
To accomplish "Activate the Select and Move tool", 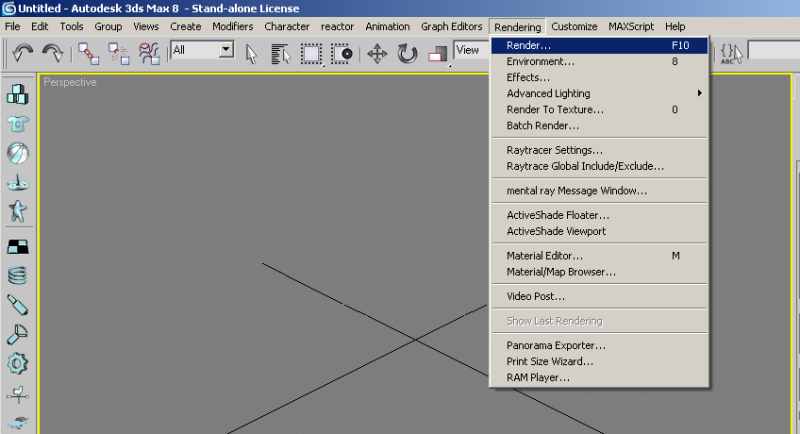I will click(377, 54).
